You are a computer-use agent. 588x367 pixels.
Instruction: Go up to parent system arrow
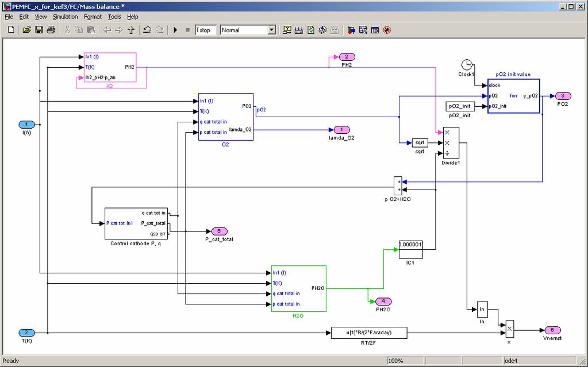[131, 30]
